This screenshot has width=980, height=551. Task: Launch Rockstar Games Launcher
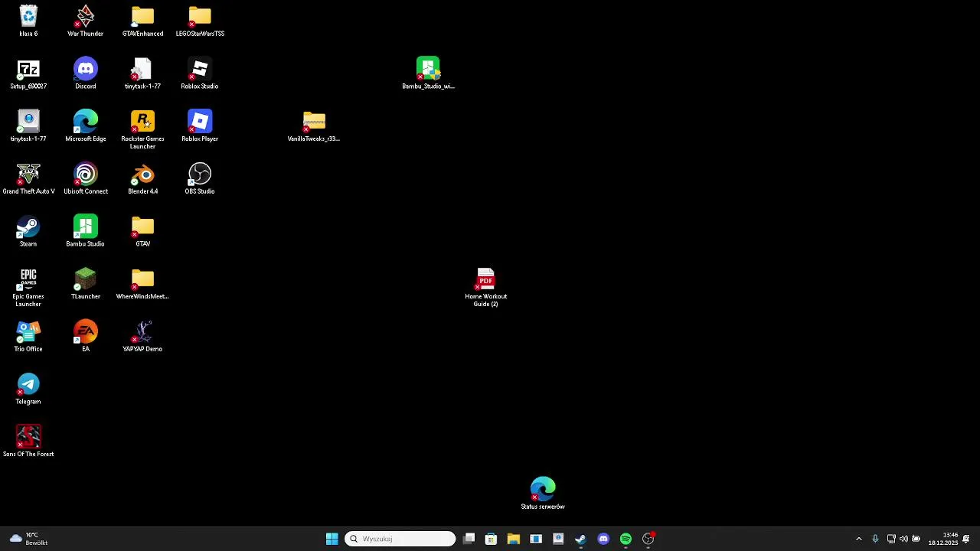pyautogui.click(x=142, y=129)
